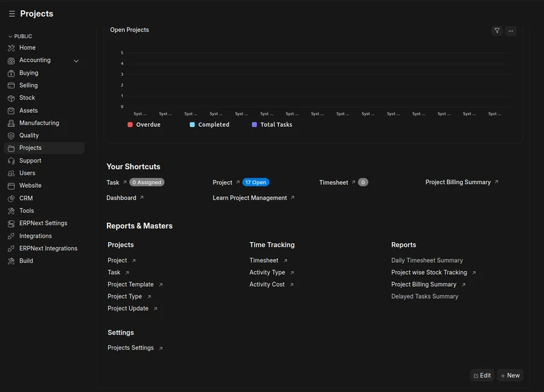Screen dimensions: 544x392
Task: Click the Buying sidebar icon
Action: 11,73
